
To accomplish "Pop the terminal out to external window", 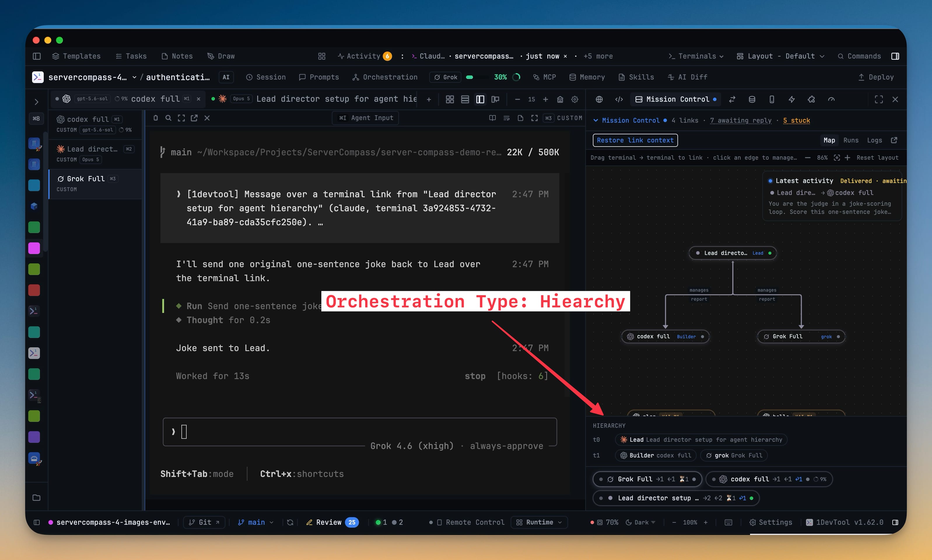I will (x=194, y=118).
